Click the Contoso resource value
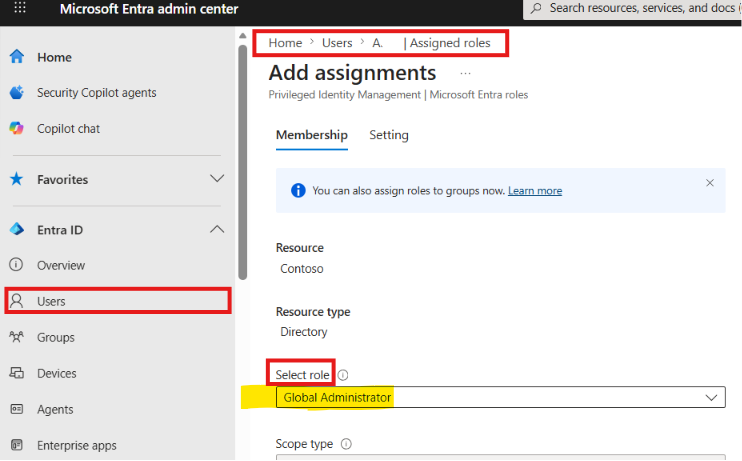The height and width of the screenshot is (461, 742). 302,269
